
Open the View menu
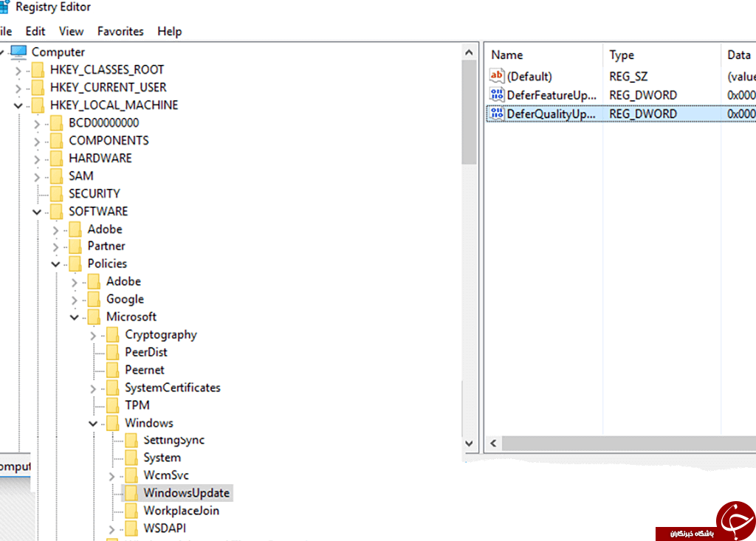[72, 31]
